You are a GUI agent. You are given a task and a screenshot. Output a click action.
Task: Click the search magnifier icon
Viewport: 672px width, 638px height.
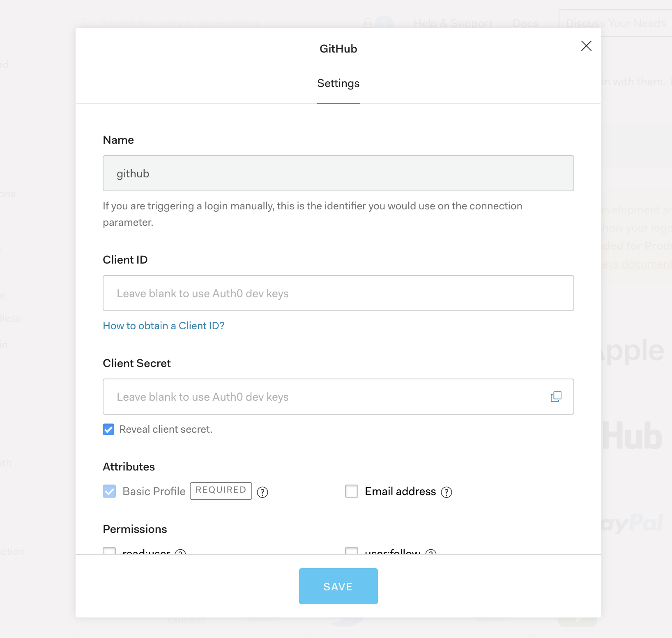87,23
